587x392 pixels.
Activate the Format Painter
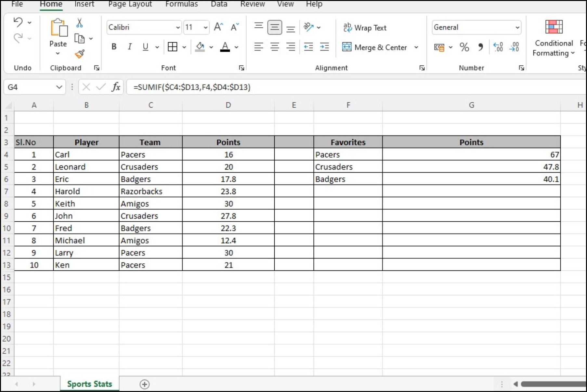point(79,54)
